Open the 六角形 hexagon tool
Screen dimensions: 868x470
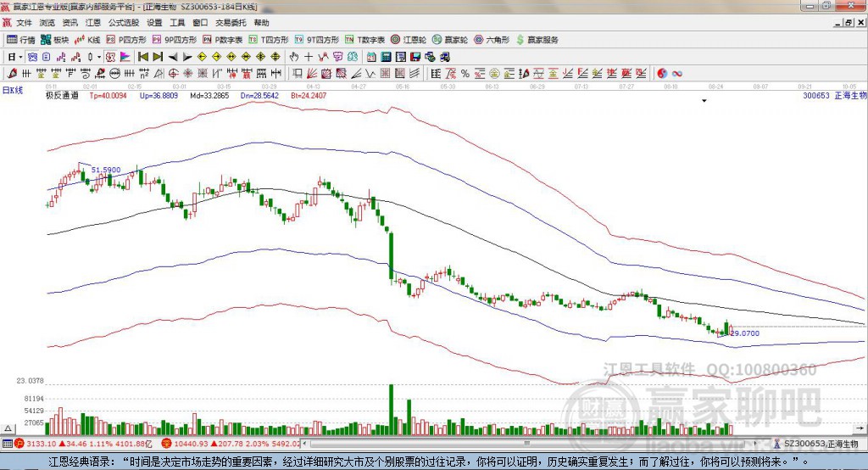tap(492, 40)
